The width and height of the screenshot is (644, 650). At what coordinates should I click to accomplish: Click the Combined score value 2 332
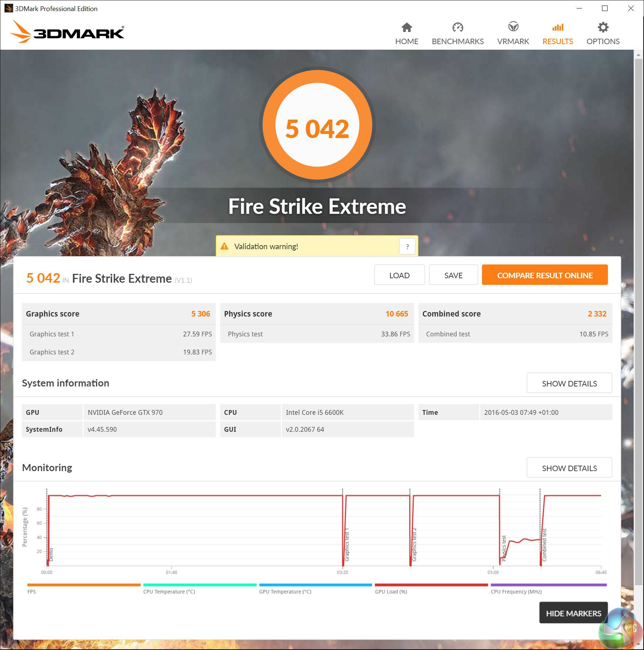pos(597,314)
